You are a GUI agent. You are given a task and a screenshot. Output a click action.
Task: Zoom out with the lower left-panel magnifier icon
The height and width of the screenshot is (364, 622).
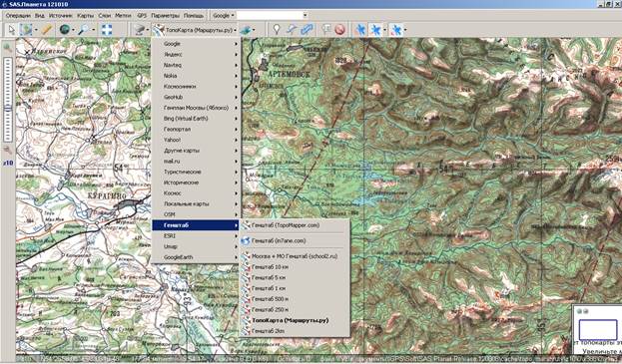pyautogui.click(x=8, y=151)
